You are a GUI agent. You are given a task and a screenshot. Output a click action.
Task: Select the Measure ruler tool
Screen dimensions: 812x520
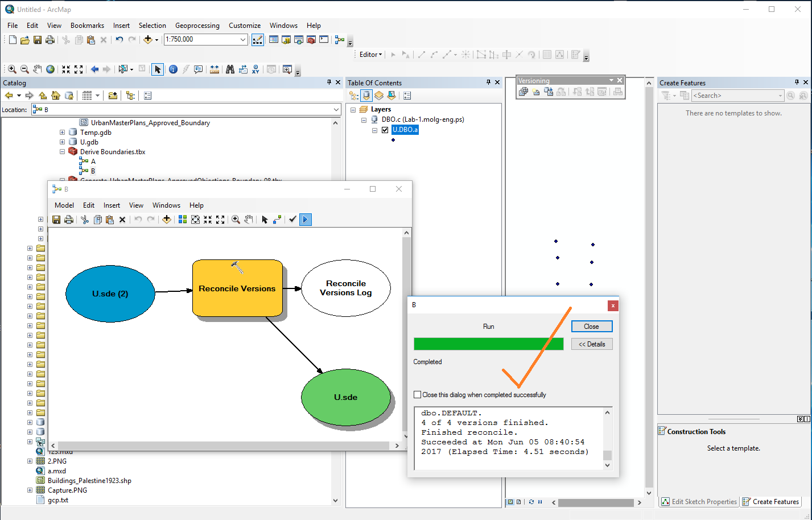(x=215, y=69)
